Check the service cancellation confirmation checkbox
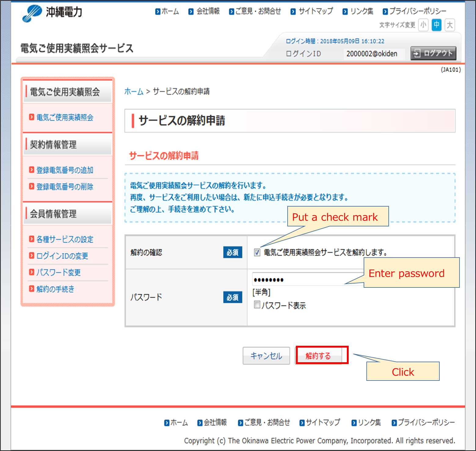 pos(257,252)
